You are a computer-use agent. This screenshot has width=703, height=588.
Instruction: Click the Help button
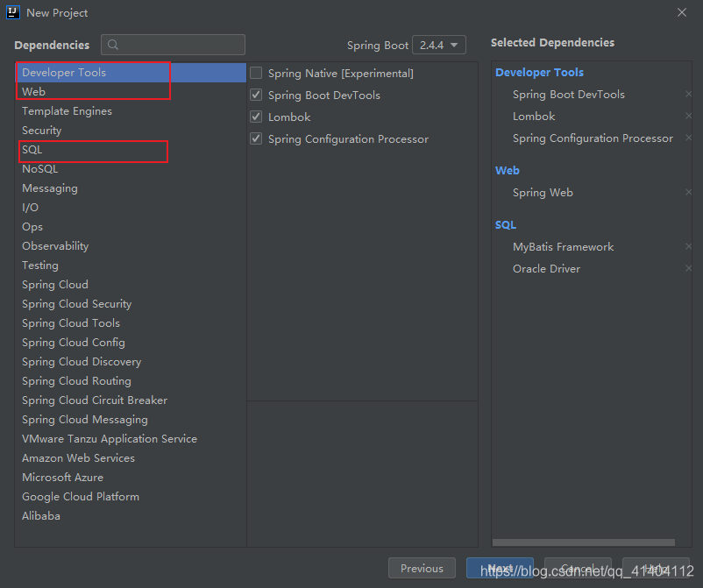pyautogui.click(x=656, y=568)
